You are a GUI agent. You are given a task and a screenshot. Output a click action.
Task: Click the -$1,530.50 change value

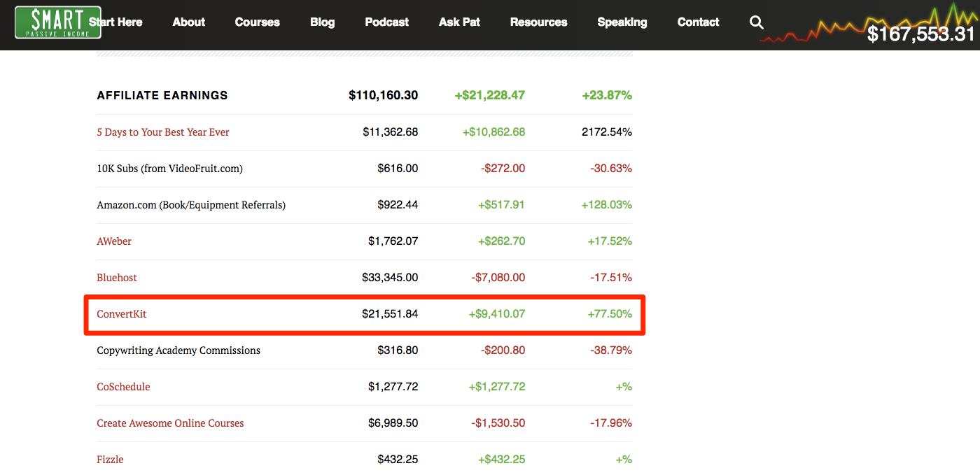[x=498, y=423]
